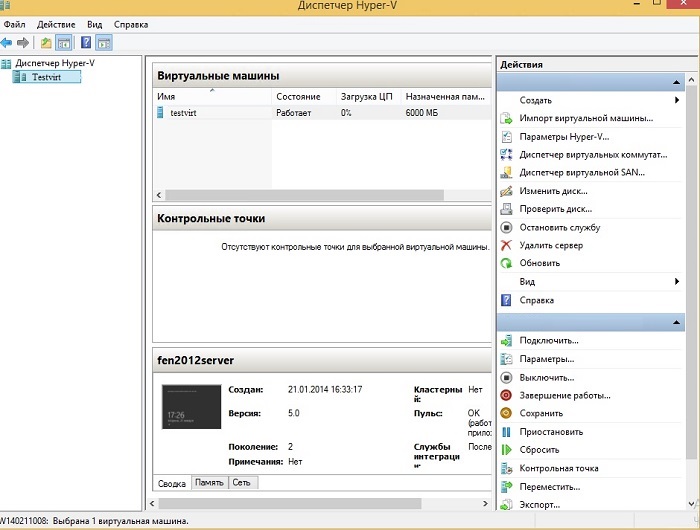Click the 6000 МБ memory cell
Image resolution: width=700 pixels, height=530 pixels.
(421, 113)
